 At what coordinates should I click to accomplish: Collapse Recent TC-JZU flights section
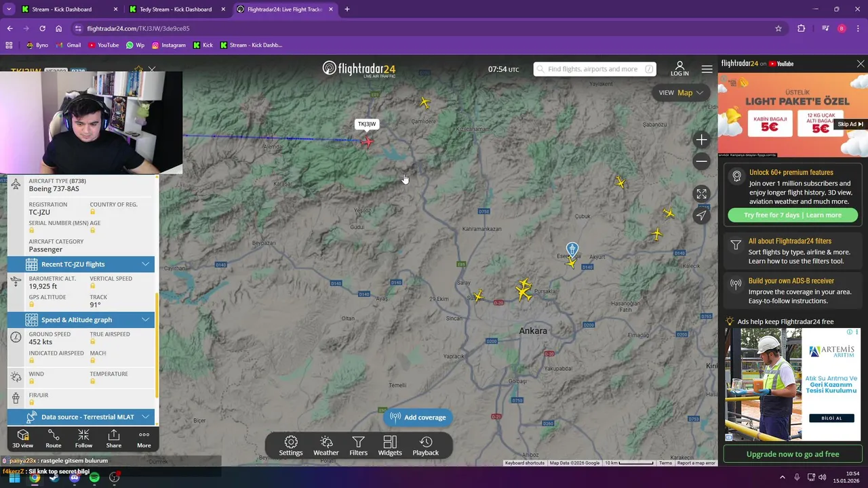81,264
